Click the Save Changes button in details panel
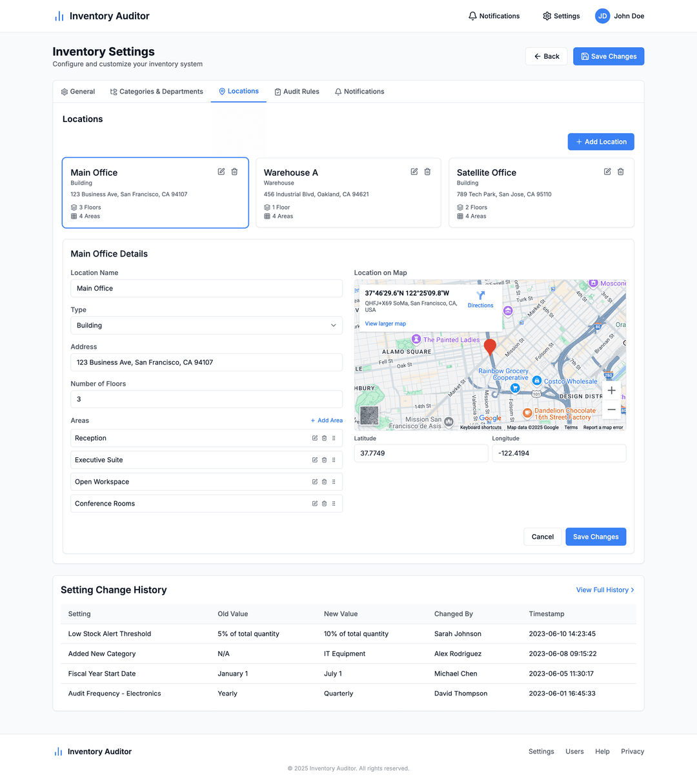 click(x=595, y=537)
